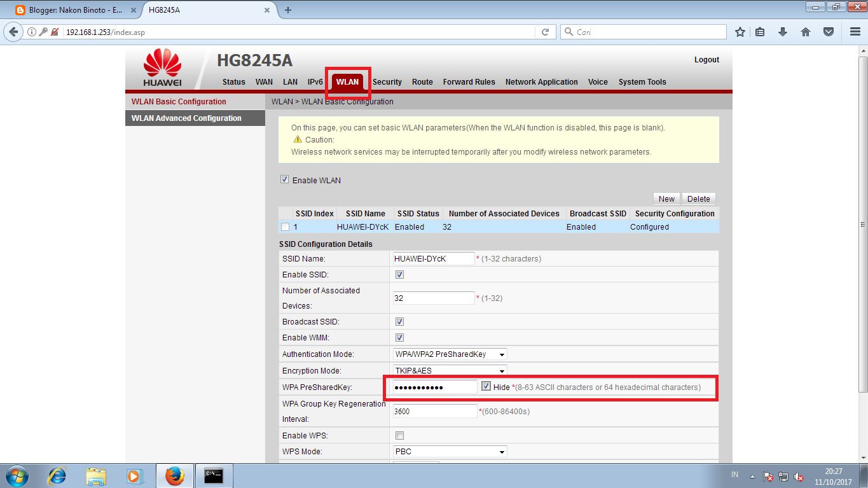Focus the browser address bar
The image size is (868, 488).
299,32
